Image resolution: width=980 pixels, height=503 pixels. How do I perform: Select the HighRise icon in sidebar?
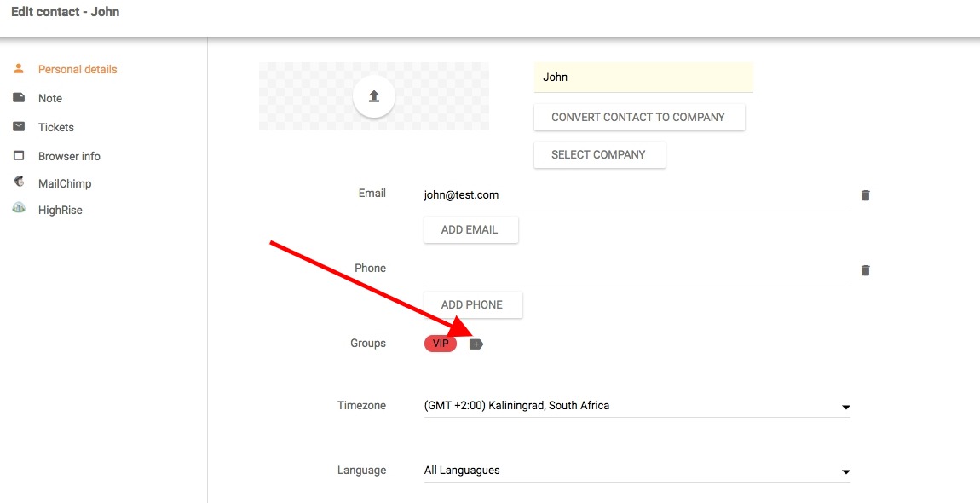19,208
